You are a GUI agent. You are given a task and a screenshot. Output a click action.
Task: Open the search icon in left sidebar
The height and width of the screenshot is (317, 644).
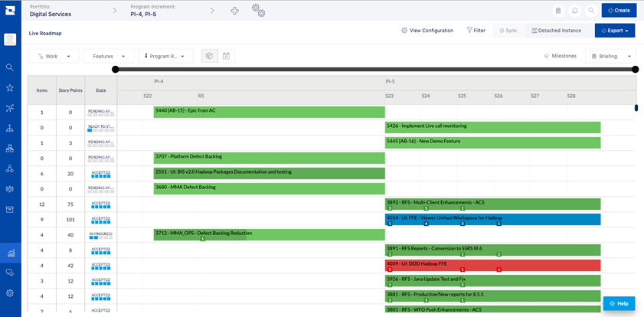coord(10,67)
